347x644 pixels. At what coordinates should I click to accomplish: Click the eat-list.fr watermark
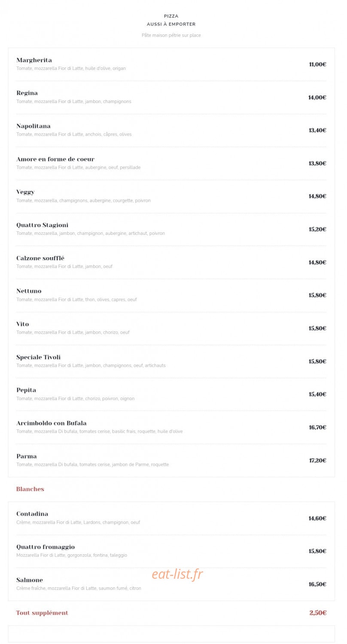[x=177, y=574]
